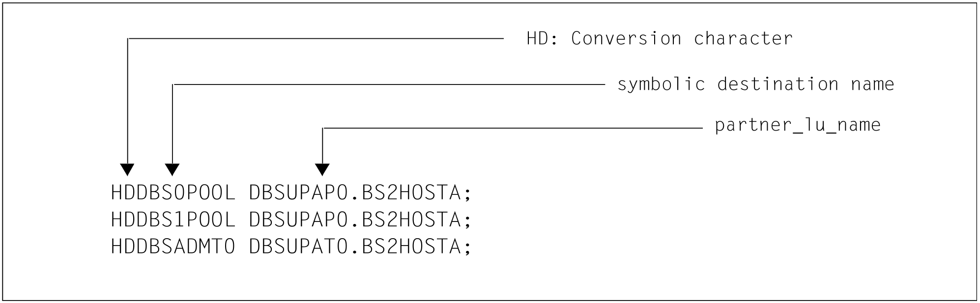Click the arrowhead for symbolic destination name
The height and width of the screenshot is (303, 980).
pyautogui.click(x=172, y=169)
